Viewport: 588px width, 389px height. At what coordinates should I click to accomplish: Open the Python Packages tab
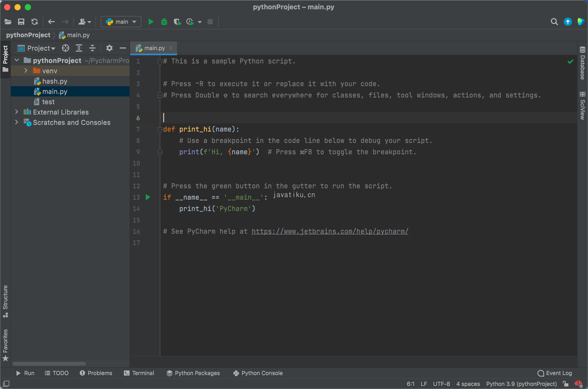click(193, 373)
